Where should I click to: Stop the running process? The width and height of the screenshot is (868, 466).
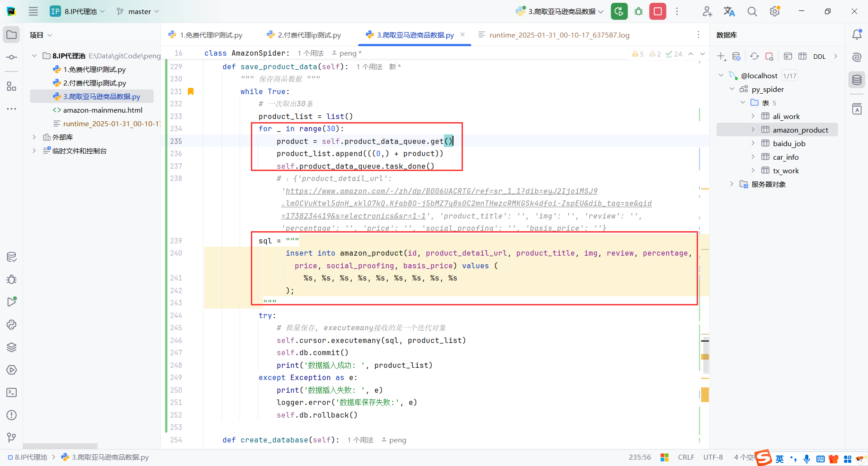pos(658,11)
